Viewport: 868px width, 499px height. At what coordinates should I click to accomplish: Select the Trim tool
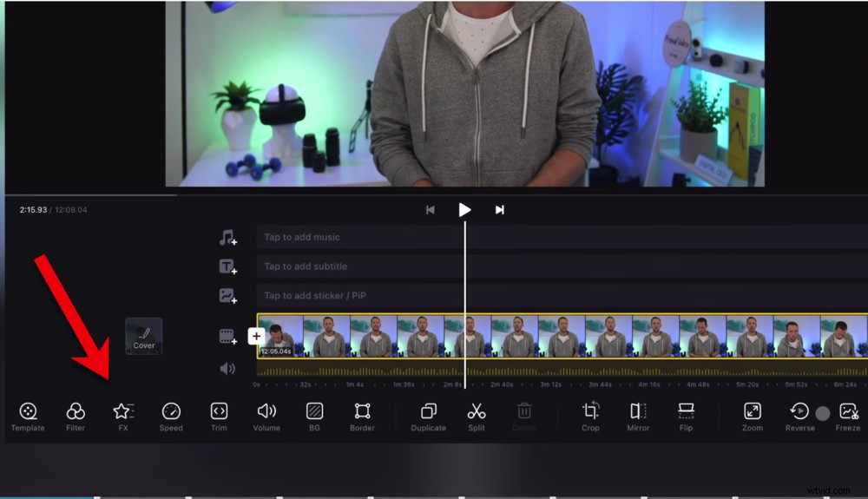click(219, 417)
